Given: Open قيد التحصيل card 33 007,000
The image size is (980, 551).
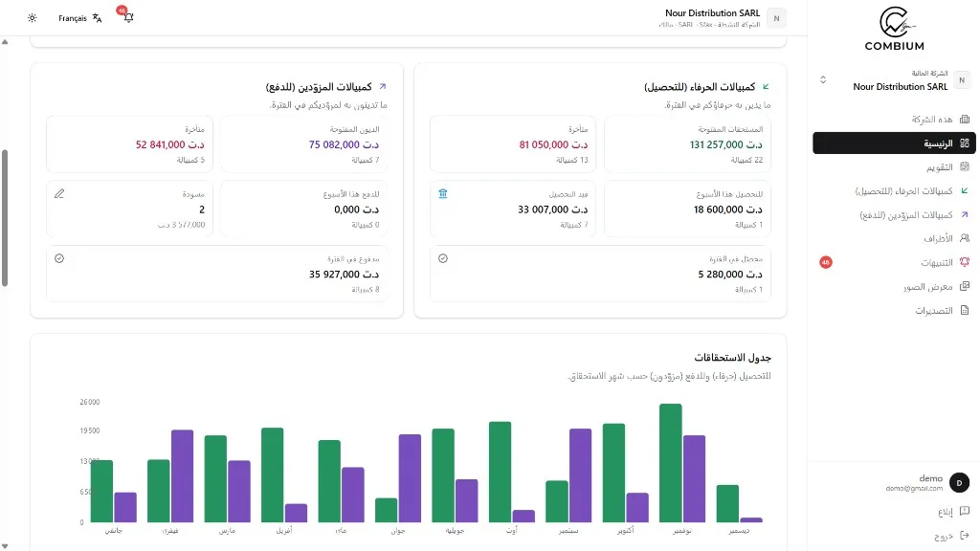Looking at the screenshot, I should tap(513, 209).
